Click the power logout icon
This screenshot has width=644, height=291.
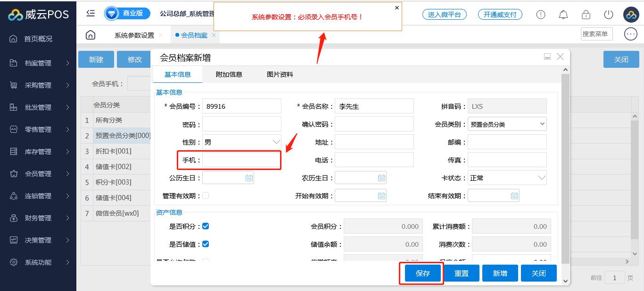[609, 15]
